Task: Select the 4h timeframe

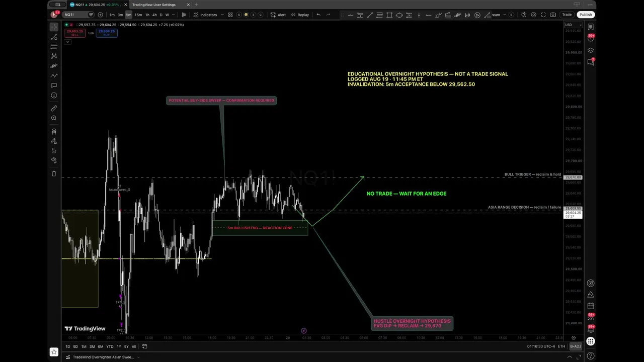Action: 154,15
